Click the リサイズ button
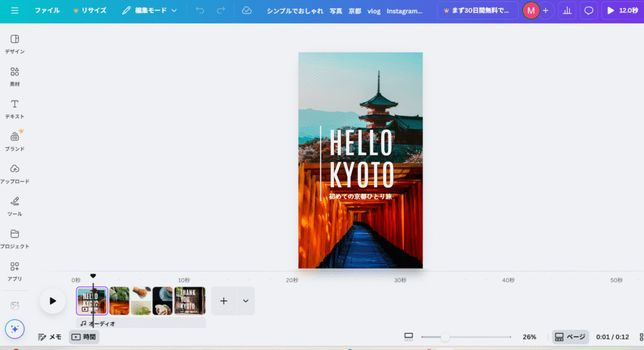 point(89,11)
